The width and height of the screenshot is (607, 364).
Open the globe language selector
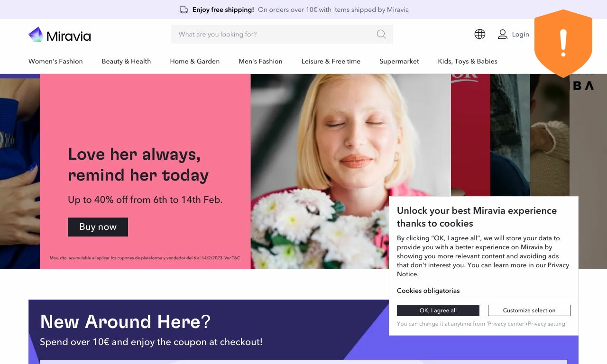[480, 34]
